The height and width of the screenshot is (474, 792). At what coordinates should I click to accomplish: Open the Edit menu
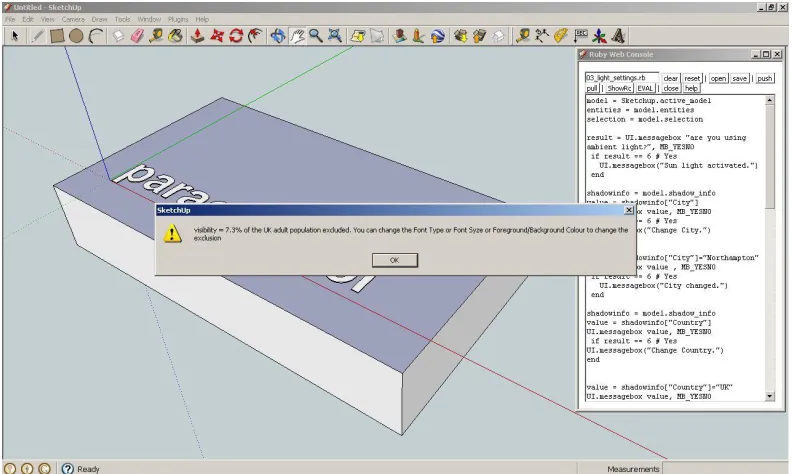(28, 19)
